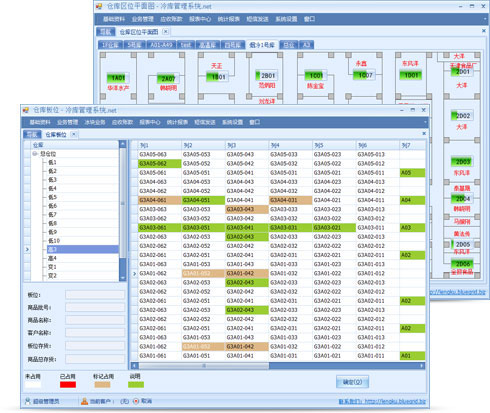
Task: Click the 超级管理员 user icon in status bar
Action: [x=28, y=401]
